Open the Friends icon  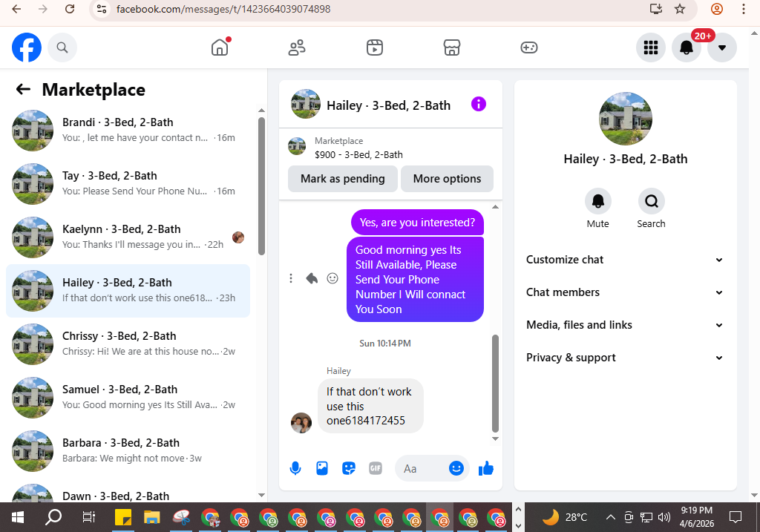[297, 47]
